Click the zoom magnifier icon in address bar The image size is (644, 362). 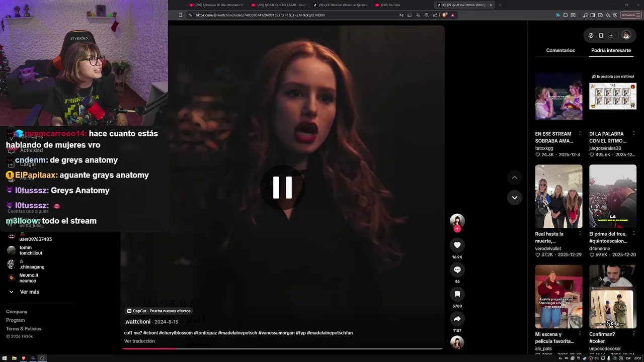point(427,15)
